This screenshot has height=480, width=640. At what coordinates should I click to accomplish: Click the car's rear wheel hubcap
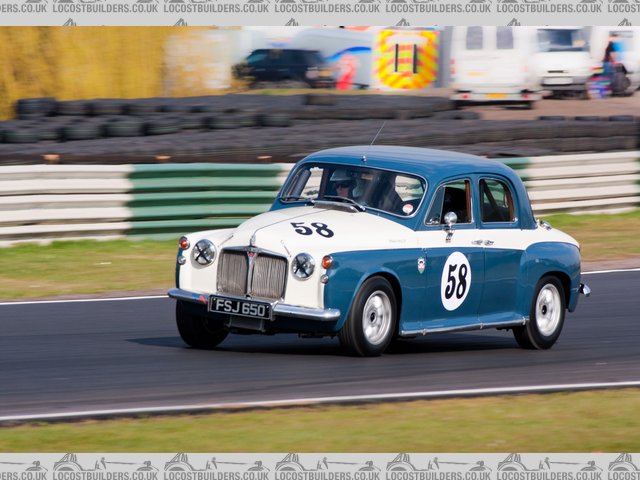click(x=547, y=310)
